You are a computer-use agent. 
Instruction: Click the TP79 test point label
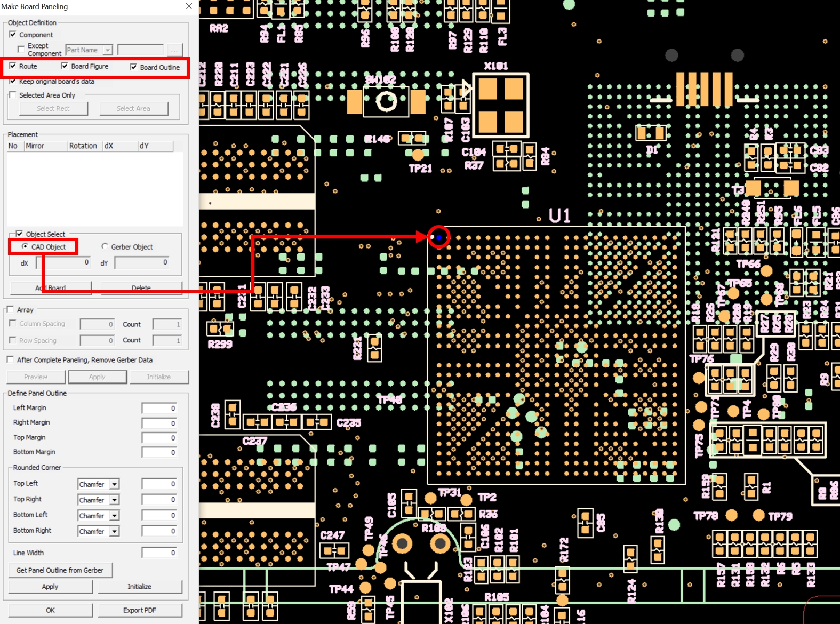tap(780, 516)
